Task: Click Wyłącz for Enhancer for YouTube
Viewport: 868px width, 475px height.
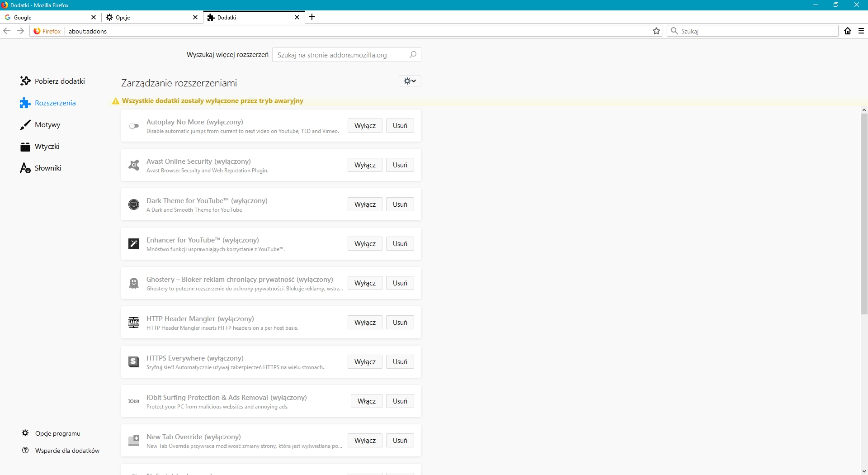Action: click(365, 244)
